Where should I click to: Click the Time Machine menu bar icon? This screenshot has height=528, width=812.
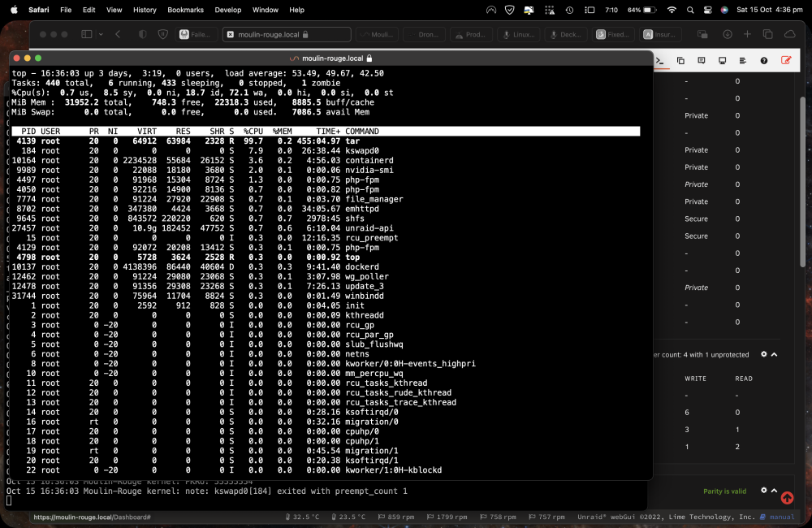pyautogui.click(x=570, y=10)
